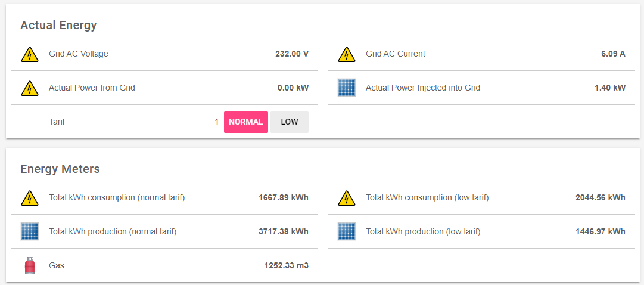Image resolution: width=644 pixels, height=285 pixels.
Task: Click the 6.09 A current reading
Action: click(613, 54)
